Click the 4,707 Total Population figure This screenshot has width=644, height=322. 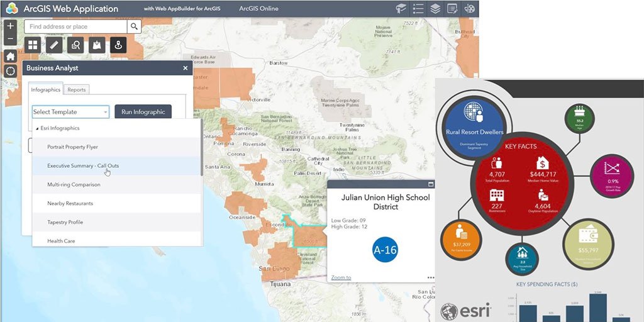click(x=496, y=174)
